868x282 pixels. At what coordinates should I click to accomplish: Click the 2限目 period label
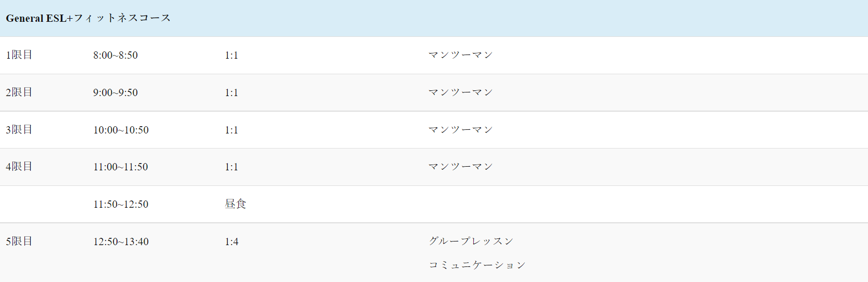point(19,92)
